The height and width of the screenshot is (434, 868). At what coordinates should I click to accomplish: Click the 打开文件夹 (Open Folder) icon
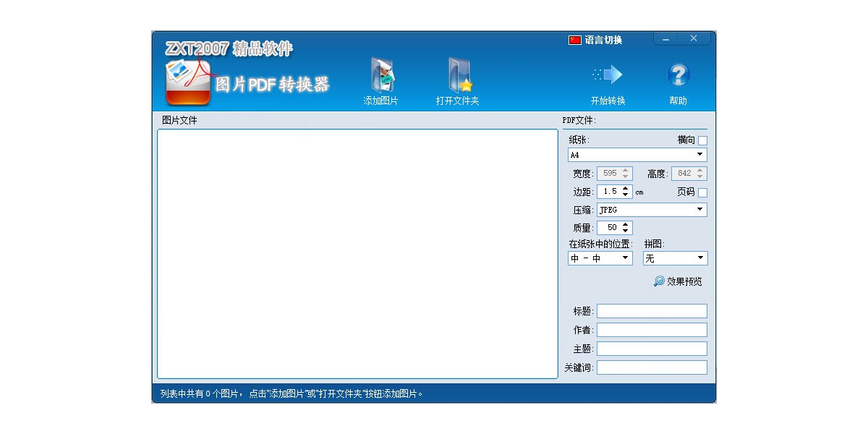coord(458,75)
